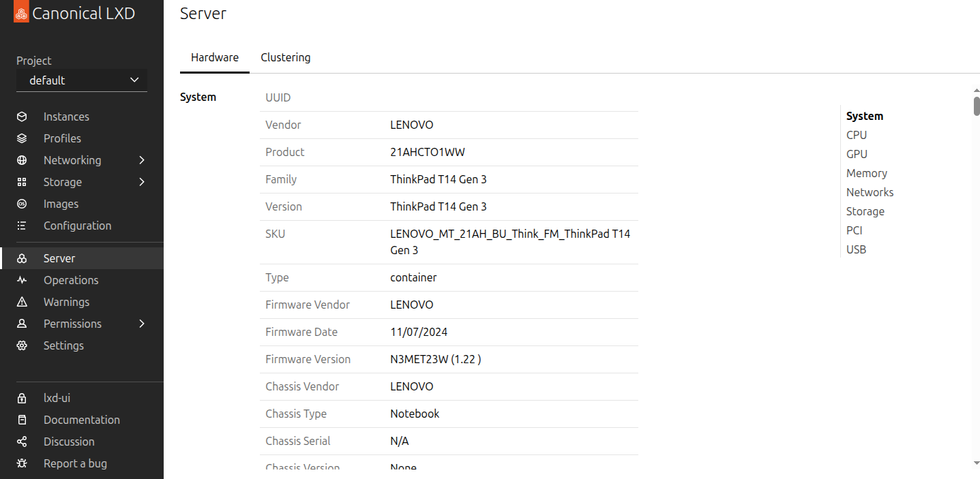Click the Profiles stacked layers icon
This screenshot has height=479, width=980.
click(x=22, y=138)
